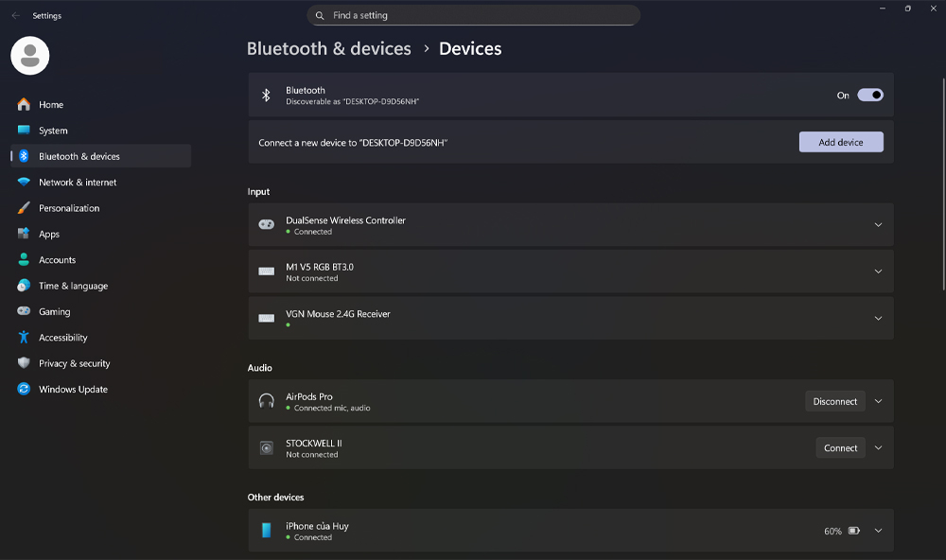Image resolution: width=946 pixels, height=560 pixels.
Task: Disconnect the AirPods Pro
Action: click(834, 401)
